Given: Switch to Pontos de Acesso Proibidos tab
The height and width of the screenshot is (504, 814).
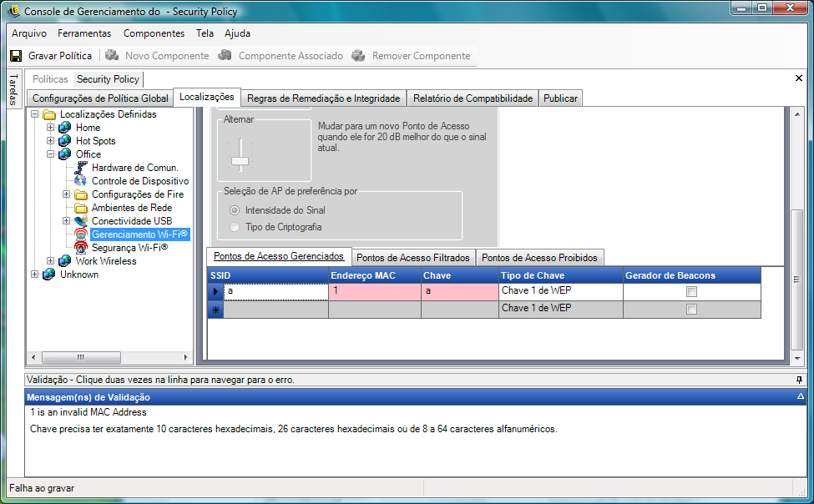Looking at the screenshot, I should pos(539,258).
